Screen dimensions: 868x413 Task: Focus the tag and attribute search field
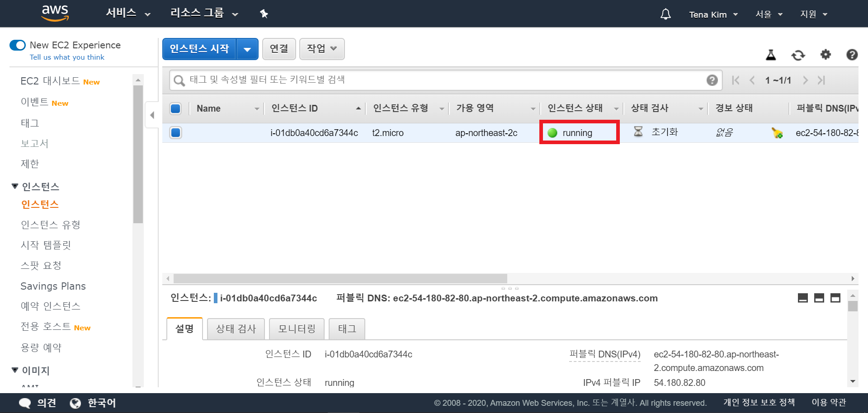(447, 80)
